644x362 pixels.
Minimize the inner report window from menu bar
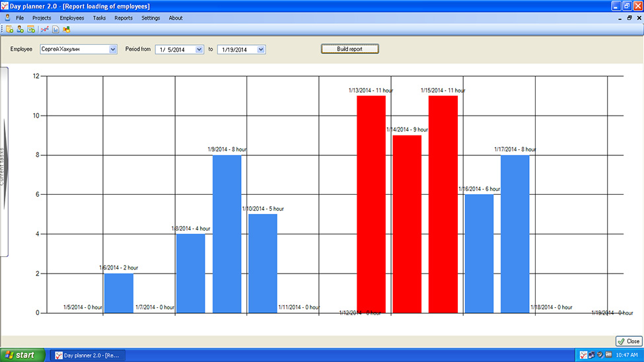tap(620, 18)
